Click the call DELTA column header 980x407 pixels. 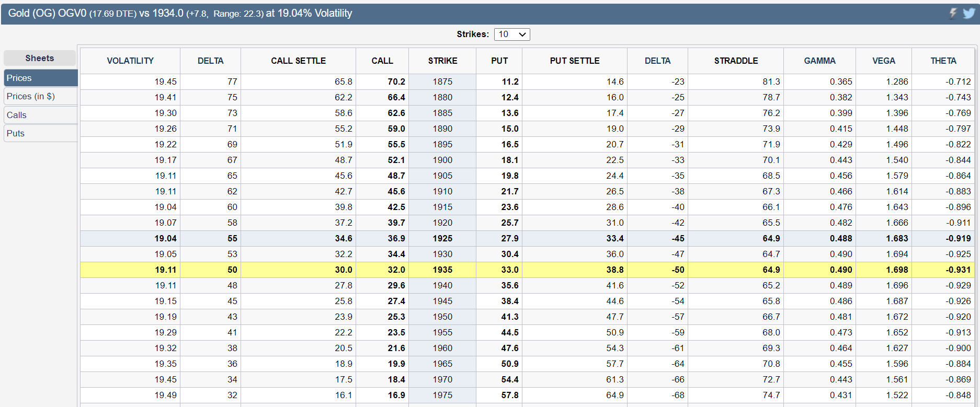[210, 61]
